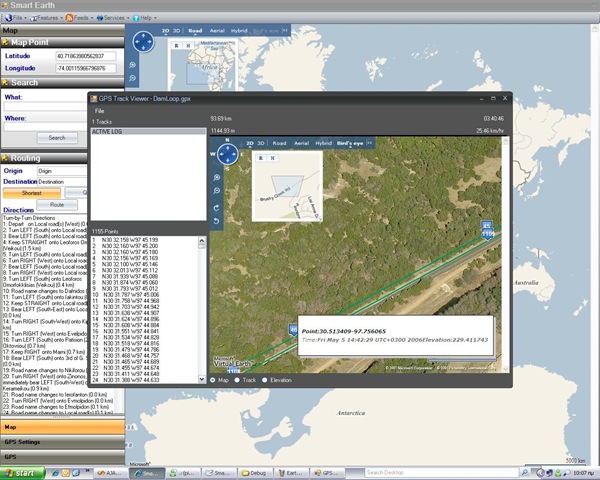Image resolution: width=600 pixels, height=480 pixels.
Task: Switch track viewer map to 3D
Action: tap(261, 143)
